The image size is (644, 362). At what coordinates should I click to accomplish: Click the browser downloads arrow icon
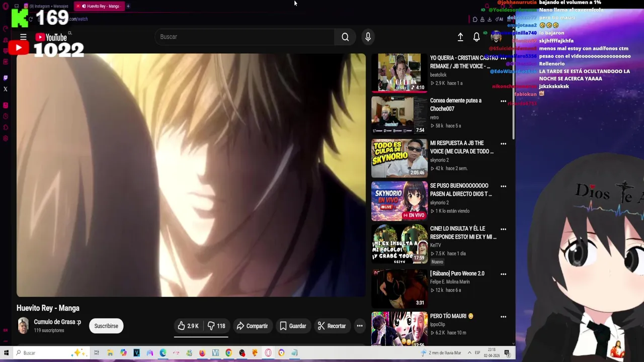point(490,19)
